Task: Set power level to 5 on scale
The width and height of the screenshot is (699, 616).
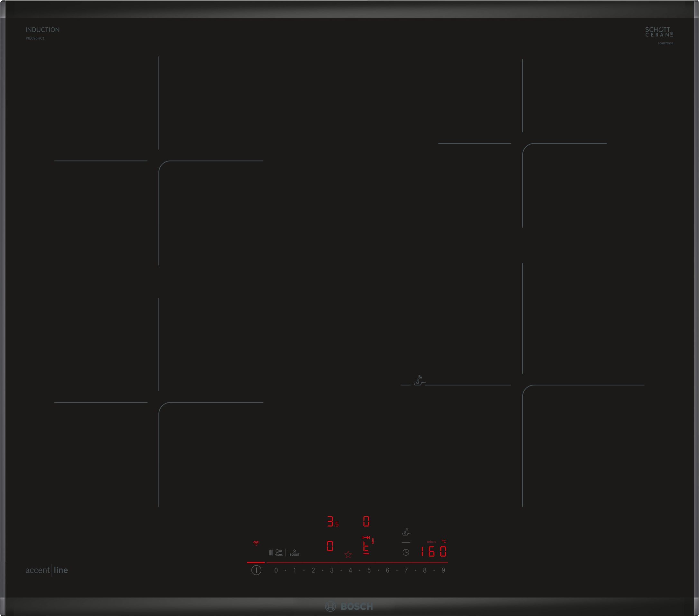Action: (369, 570)
